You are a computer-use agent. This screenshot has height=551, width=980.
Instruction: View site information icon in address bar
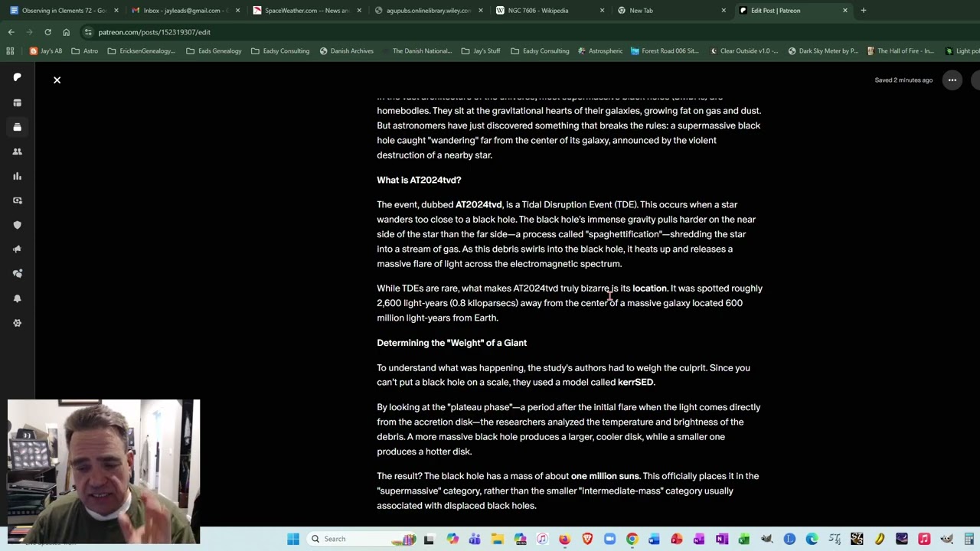coord(89,32)
